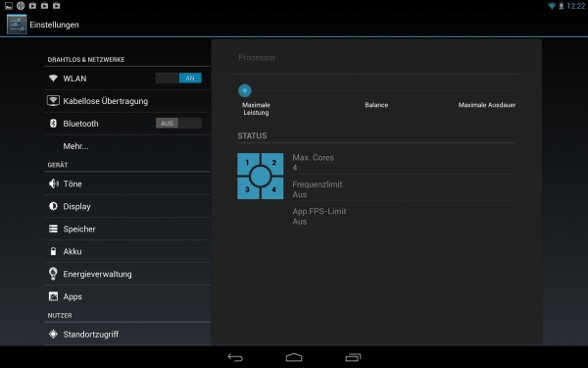The image size is (588, 368).
Task: Tap the Recent apps navigation button
Action: 353,357
